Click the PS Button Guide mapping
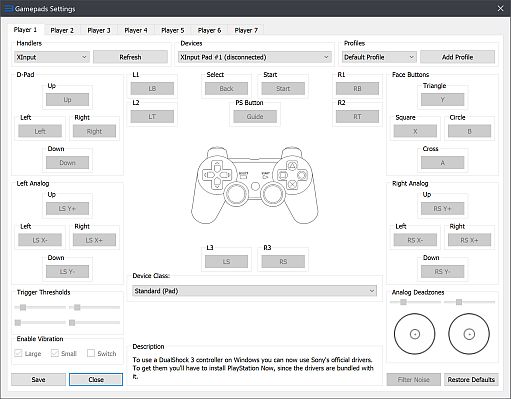The image size is (511, 399). pyautogui.click(x=255, y=117)
